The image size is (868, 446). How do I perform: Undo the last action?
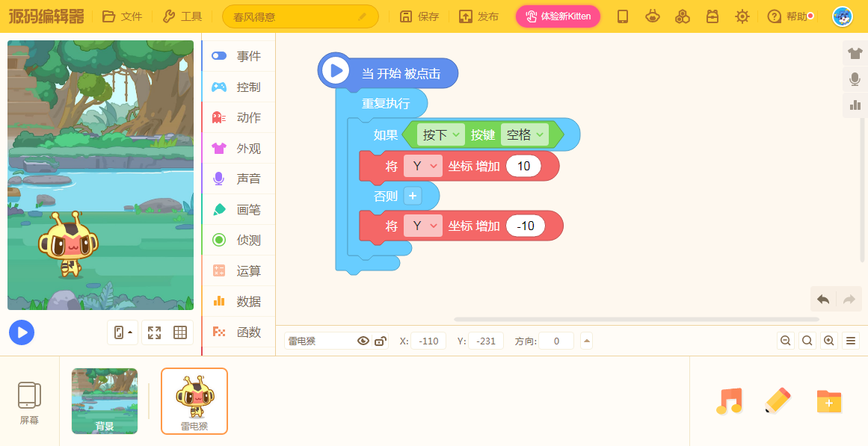point(823,300)
